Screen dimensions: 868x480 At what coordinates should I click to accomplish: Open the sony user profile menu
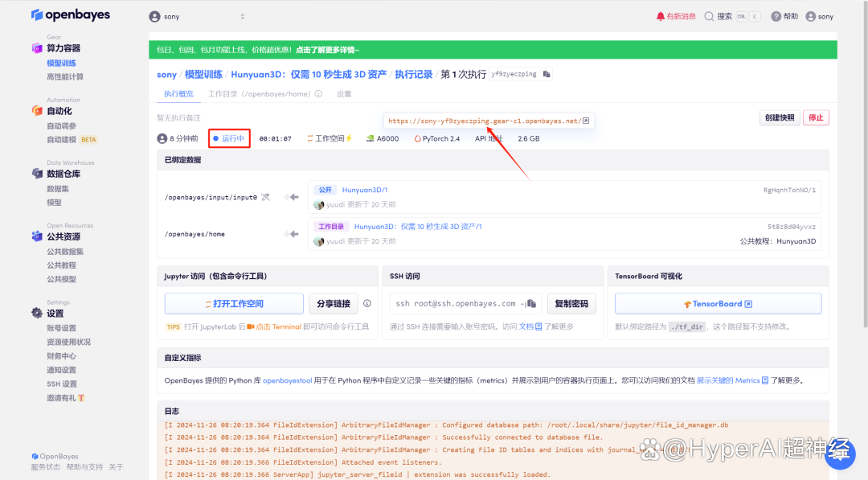click(x=820, y=17)
